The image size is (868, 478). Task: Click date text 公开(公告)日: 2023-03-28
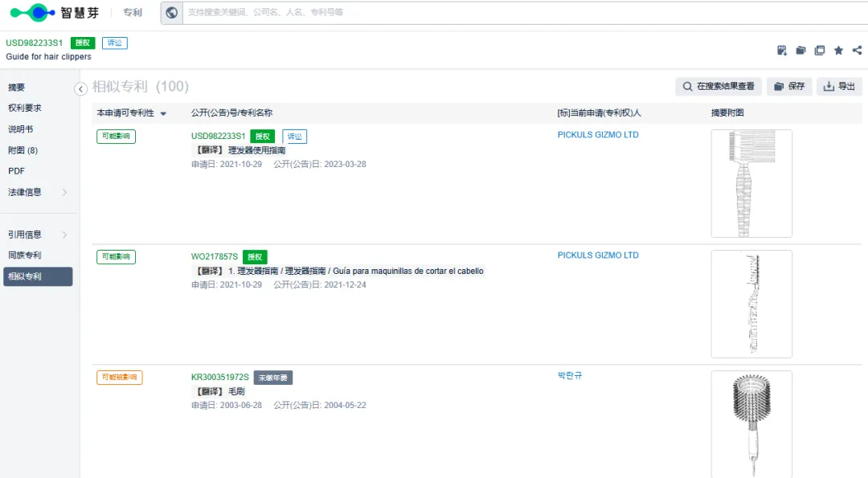(x=319, y=165)
